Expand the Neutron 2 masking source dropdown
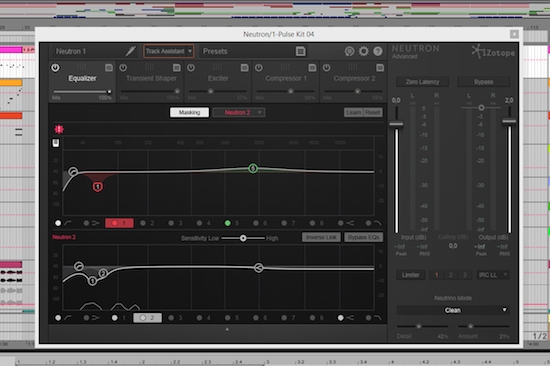The height and width of the screenshot is (366, 550). coord(239,112)
